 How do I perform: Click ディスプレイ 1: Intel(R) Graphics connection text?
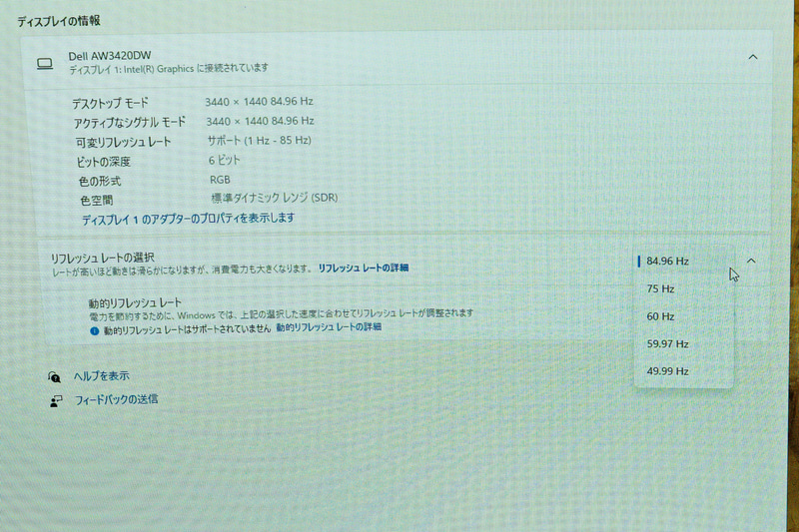click(x=169, y=69)
